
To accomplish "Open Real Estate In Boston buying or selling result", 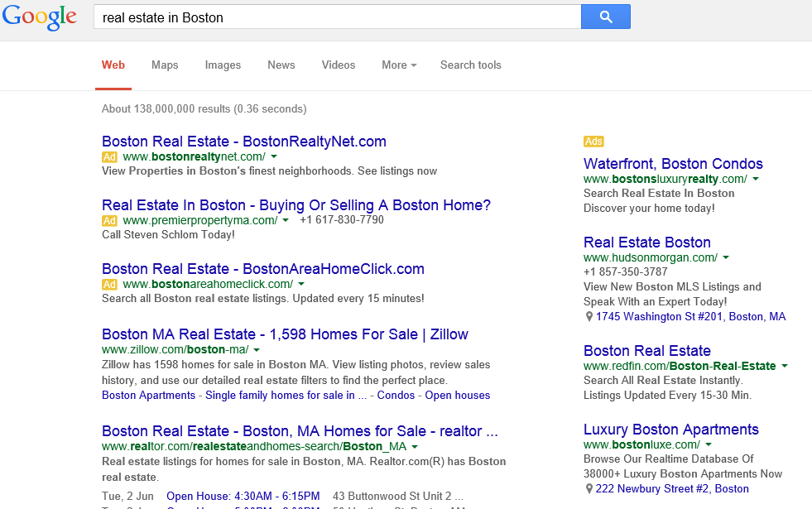I will click(296, 205).
